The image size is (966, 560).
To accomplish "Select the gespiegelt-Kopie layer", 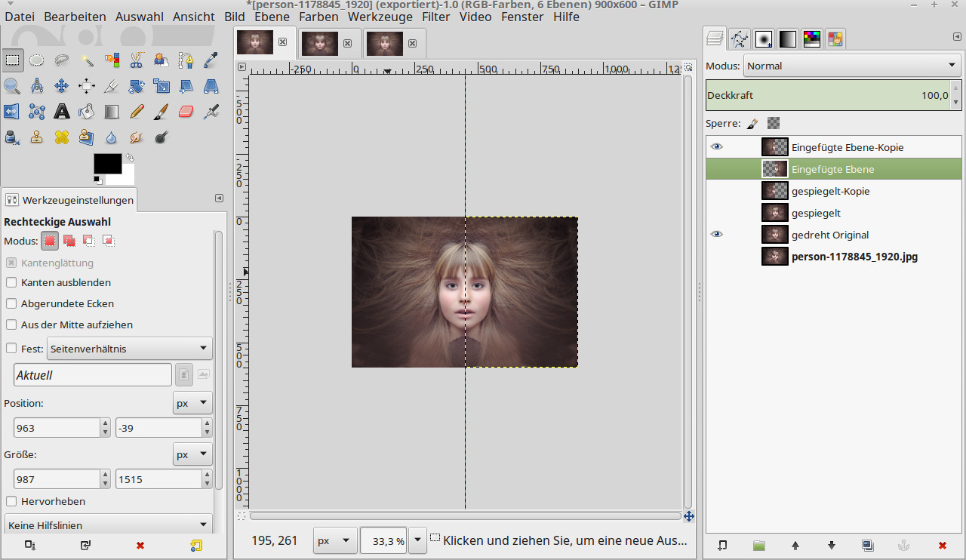I will pyautogui.click(x=830, y=191).
